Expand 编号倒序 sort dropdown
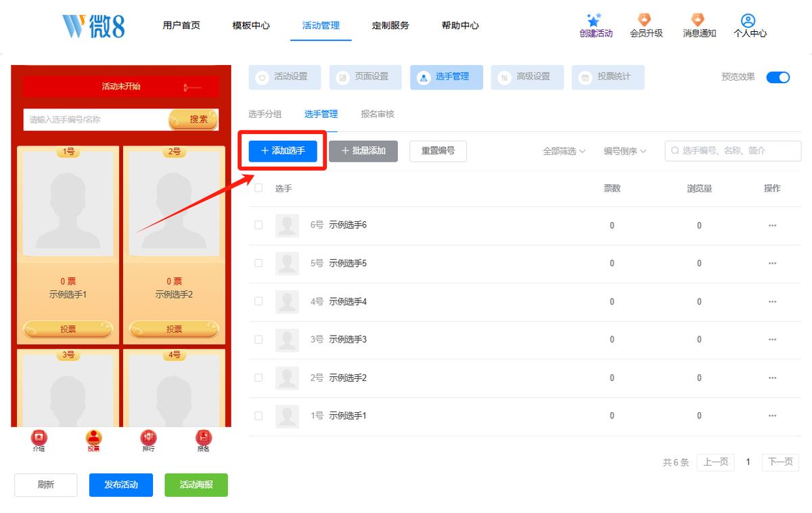812x513 pixels. point(625,151)
